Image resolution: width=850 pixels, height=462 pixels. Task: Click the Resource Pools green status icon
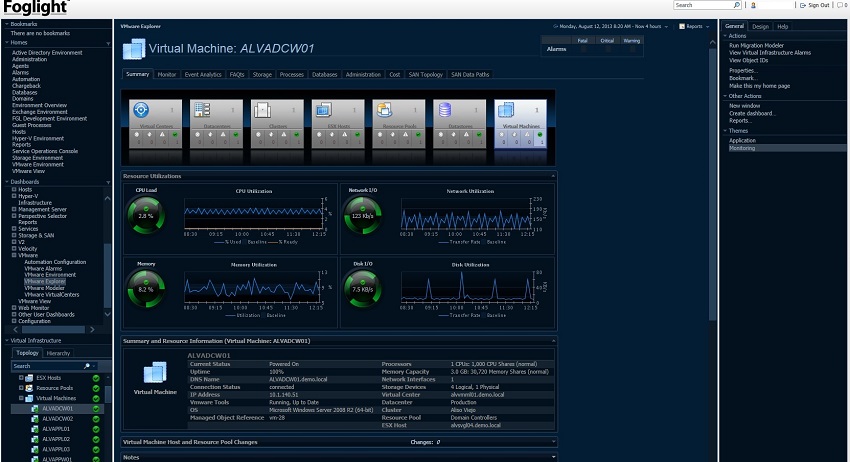tap(96, 388)
